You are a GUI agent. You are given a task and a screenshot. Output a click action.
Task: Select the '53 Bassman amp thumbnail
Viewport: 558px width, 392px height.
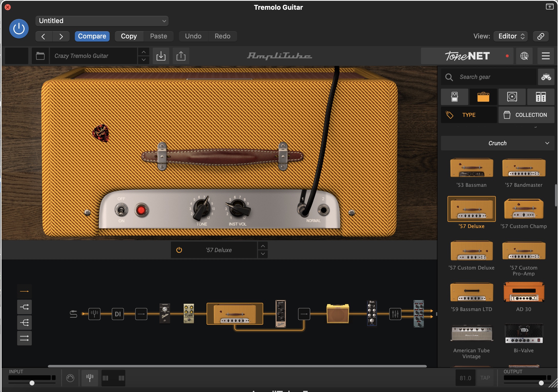[471, 168]
